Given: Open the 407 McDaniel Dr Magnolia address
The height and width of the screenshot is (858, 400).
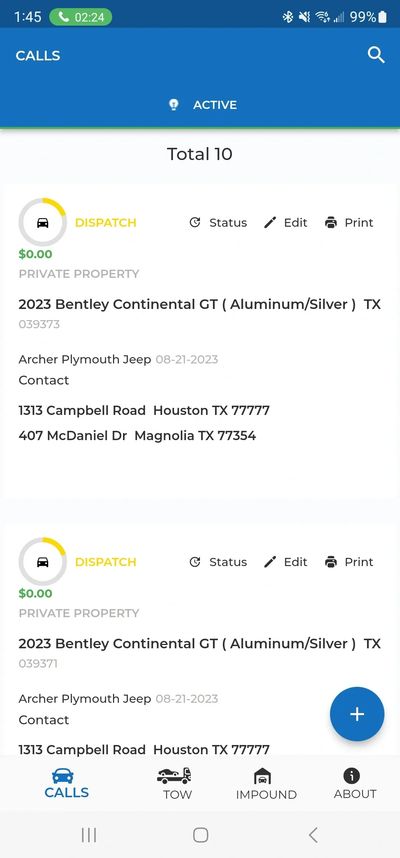Looking at the screenshot, I should [x=137, y=436].
